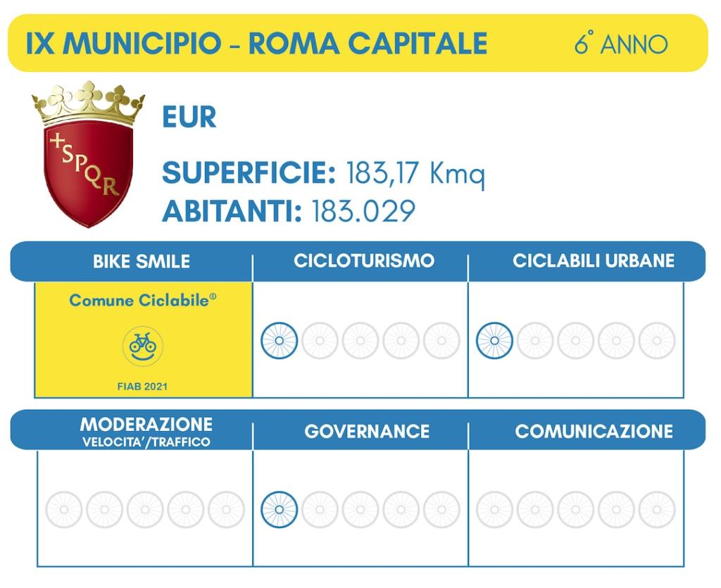Click second wheel in Ciclabili Urbane rating
The height and width of the screenshot is (588, 721).
[535, 341]
